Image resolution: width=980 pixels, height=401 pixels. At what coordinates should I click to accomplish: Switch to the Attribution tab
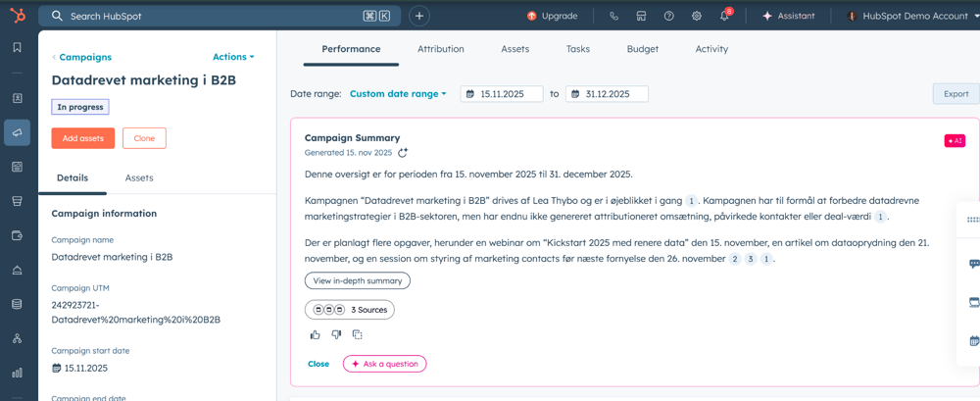click(x=441, y=49)
